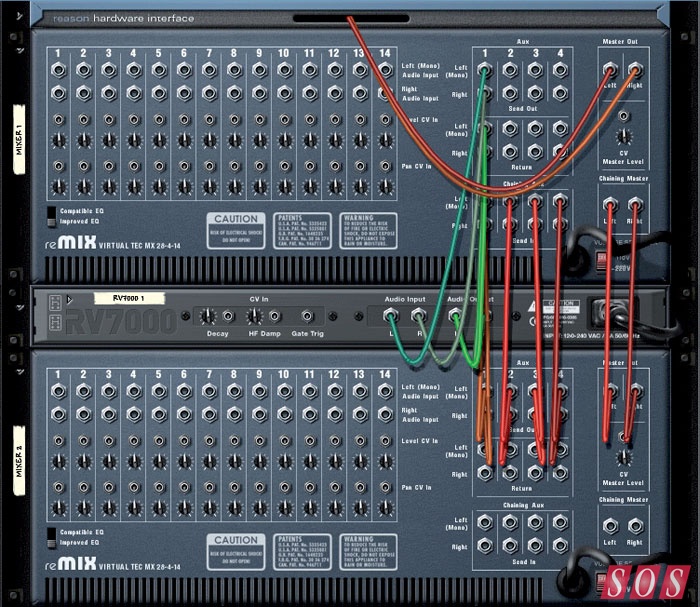Click the MIXER 1 tape name label
Image resolution: width=700 pixels, height=607 pixels.
tap(19, 139)
